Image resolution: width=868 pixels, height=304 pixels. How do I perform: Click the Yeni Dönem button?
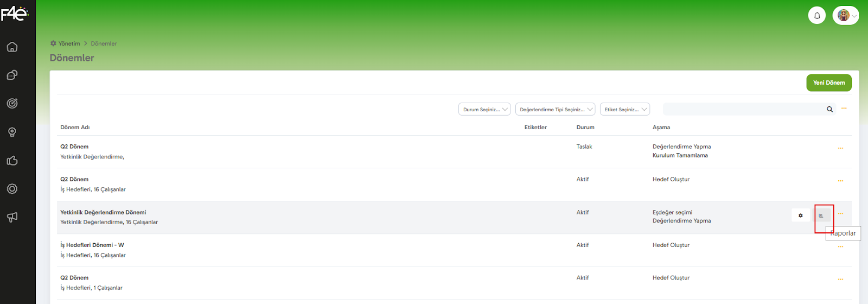(829, 83)
